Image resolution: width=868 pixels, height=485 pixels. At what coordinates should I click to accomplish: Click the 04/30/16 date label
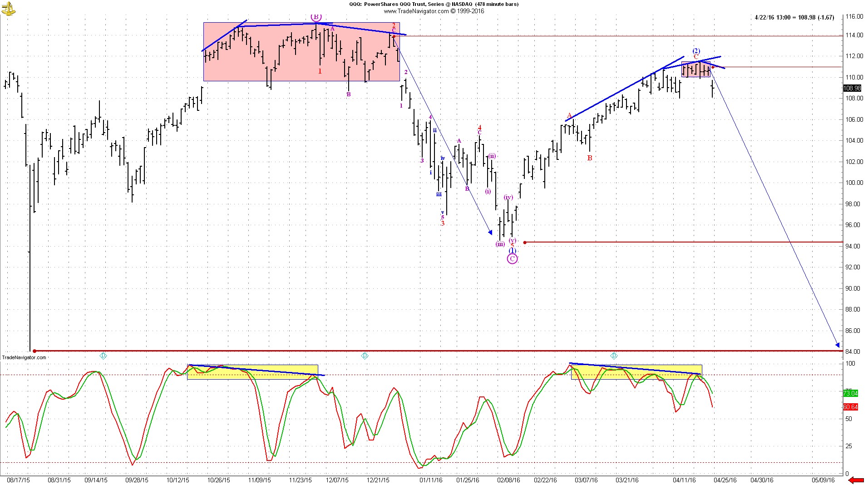761,480
